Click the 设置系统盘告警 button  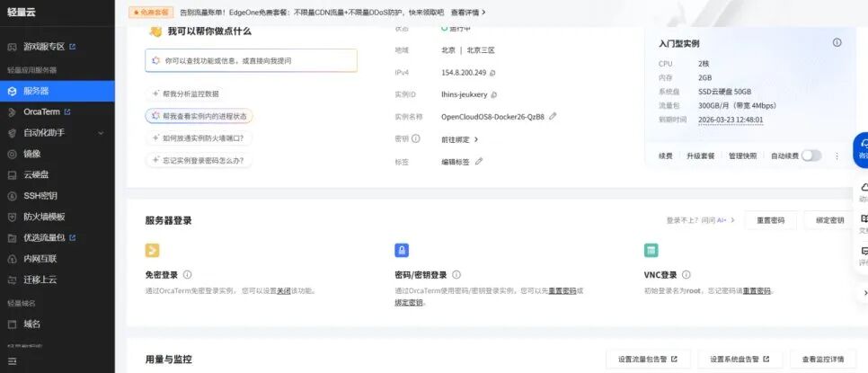pos(740,360)
